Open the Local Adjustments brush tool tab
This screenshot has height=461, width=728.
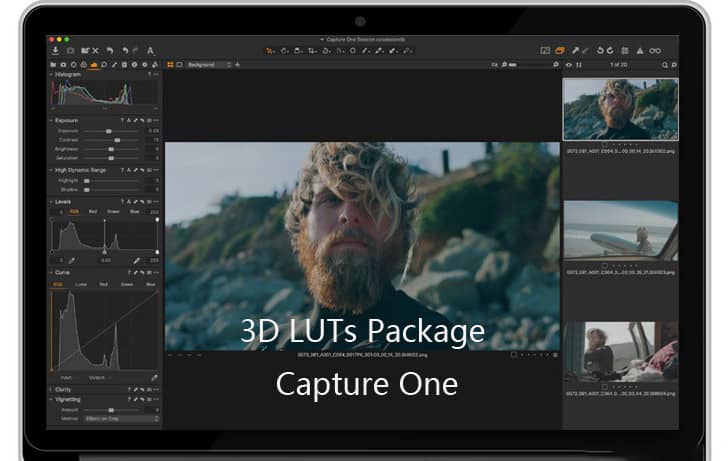(x=114, y=65)
